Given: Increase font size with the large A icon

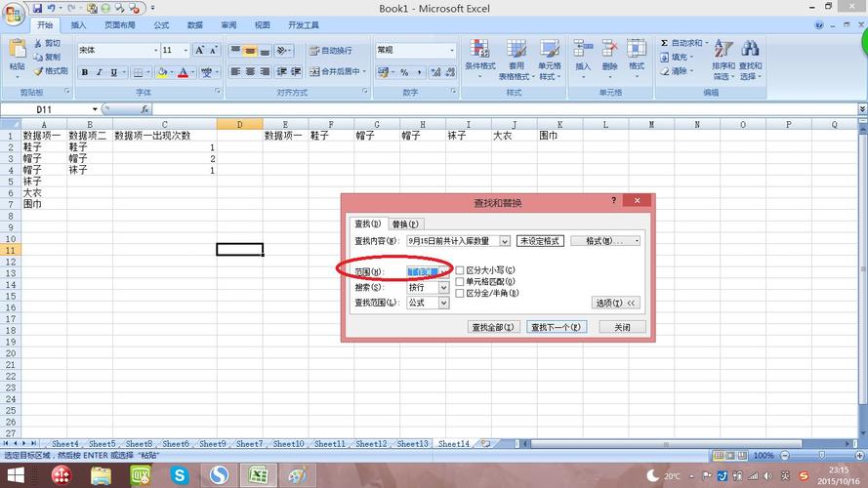Looking at the screenshot, I should [199, 51].
